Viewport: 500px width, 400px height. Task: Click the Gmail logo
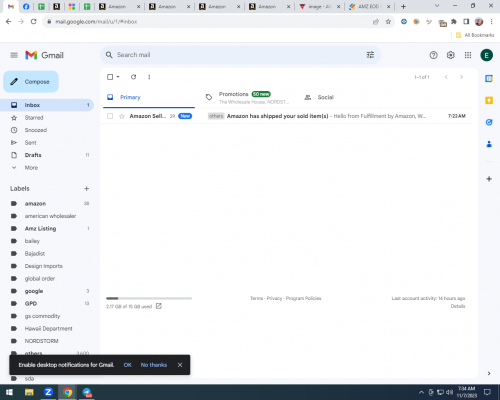coord(44,55)
